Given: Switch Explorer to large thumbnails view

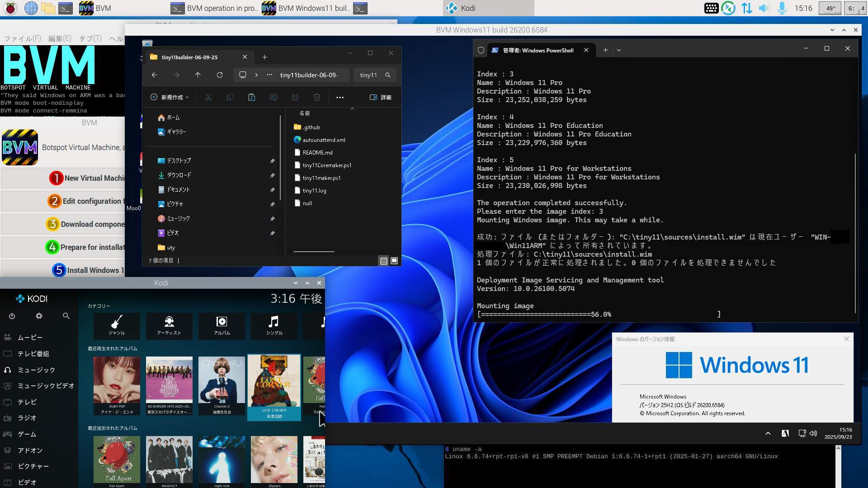Looking at the screenshot, I should (394, 261).
